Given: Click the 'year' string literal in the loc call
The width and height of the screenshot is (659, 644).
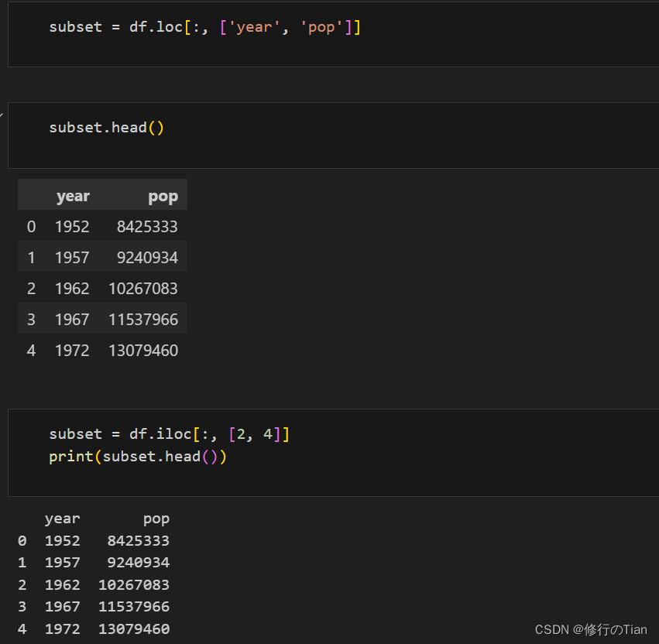Looking at the screenshot, I should [x=255, y=27].
